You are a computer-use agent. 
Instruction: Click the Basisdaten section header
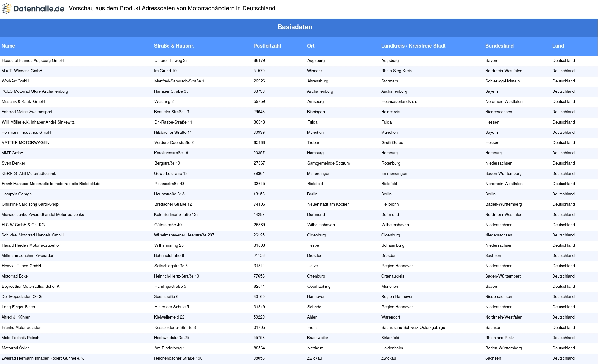click(x=295, y=27)
